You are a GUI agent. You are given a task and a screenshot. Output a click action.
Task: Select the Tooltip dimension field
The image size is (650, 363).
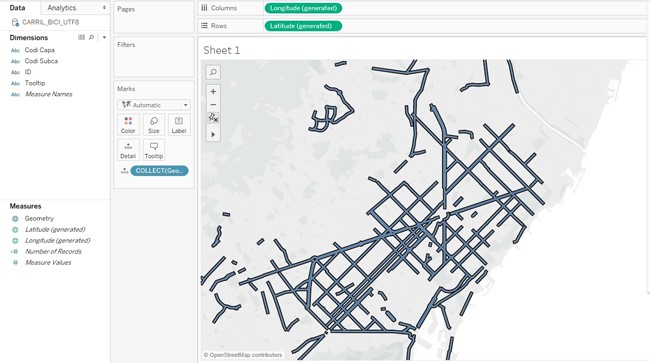click(x=35, y=83)
